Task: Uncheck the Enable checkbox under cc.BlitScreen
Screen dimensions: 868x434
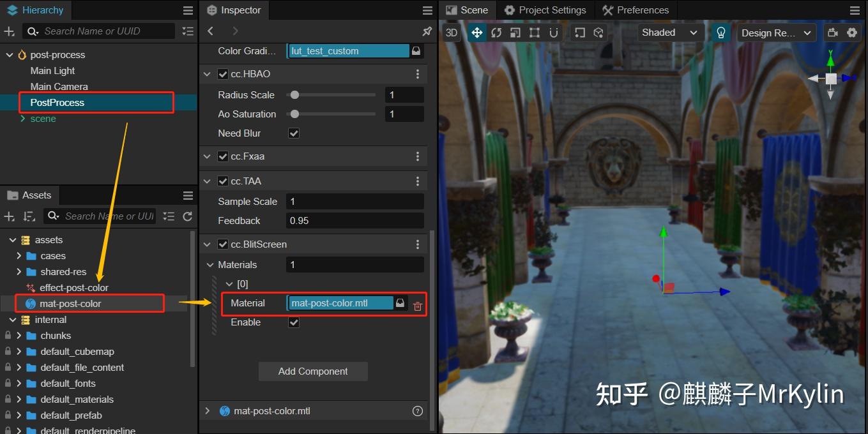Action: tap(294, 322)
